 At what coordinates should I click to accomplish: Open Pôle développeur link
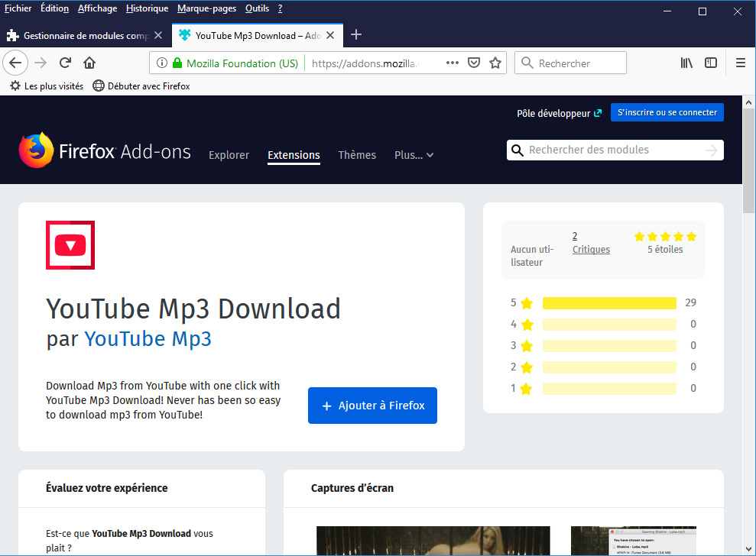(x=560, y=113)
